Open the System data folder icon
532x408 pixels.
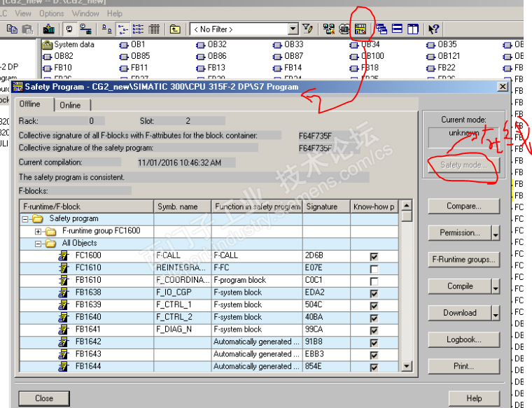(48, 45)
